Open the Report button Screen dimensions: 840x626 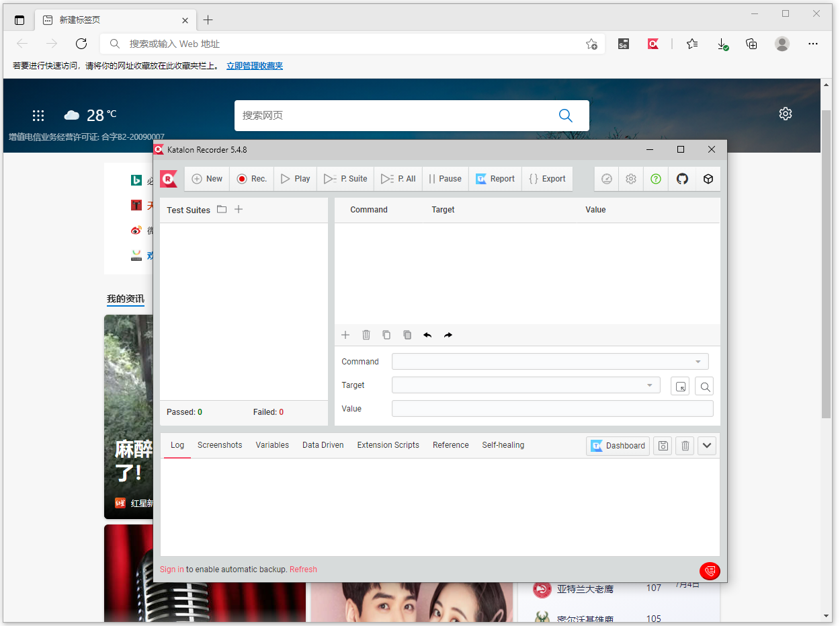coord(495,179)
